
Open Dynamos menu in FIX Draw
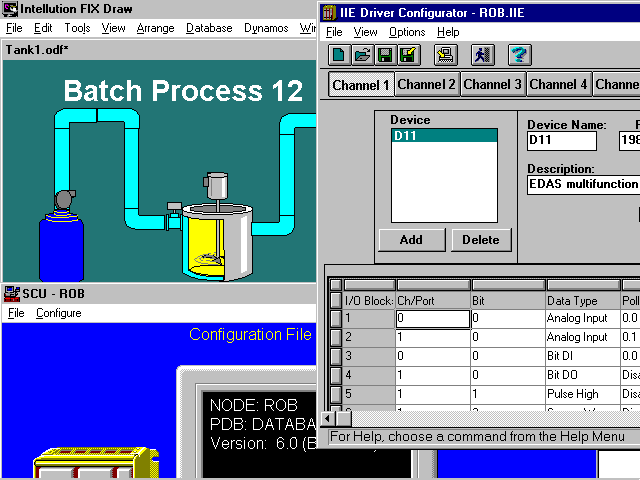point(266,28)
